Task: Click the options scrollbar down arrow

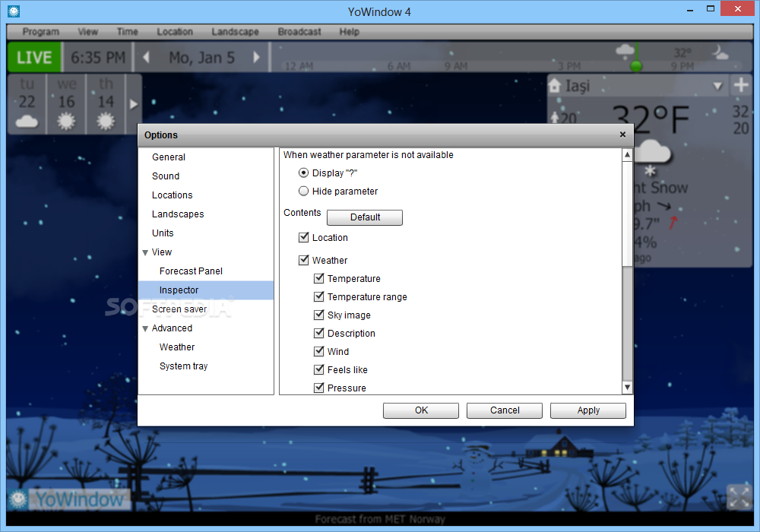Action: 627,387
